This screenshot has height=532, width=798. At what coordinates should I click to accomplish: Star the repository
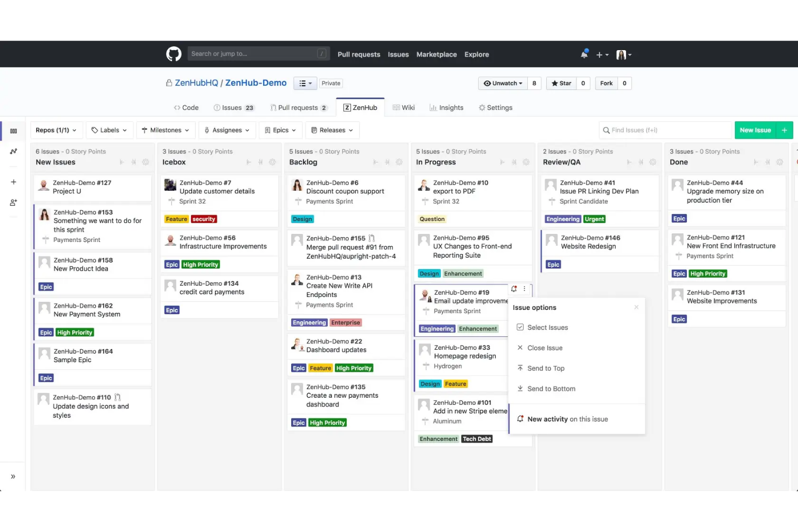pyautogui.click(x=561, y=83)
